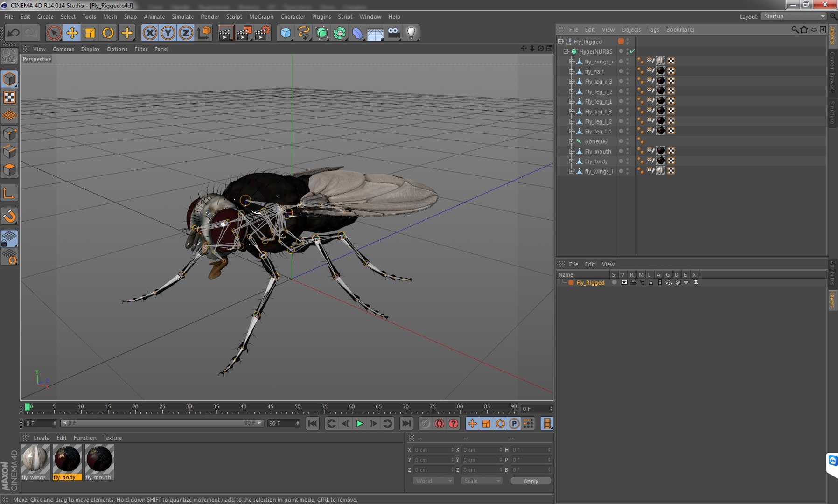
Task: Add a light object
Action: (x=411, y=33)
